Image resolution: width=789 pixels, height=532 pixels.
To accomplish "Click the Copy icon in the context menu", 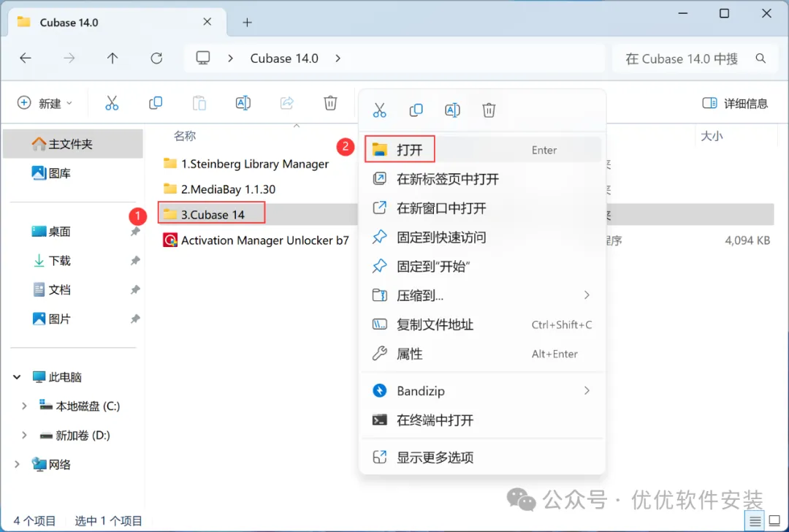I will click(416, 110).
